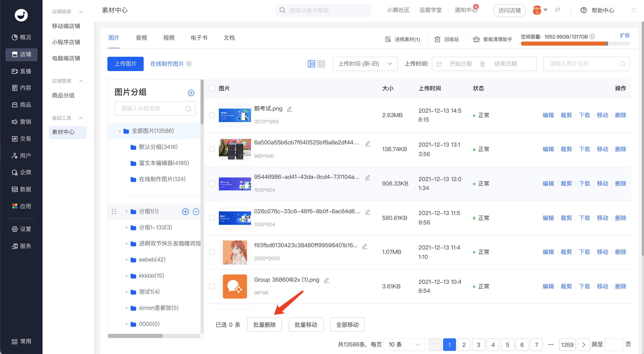This screenshot has width=644, height=354.
Task: Switch to the 文档 tab
Action: point(229,38)
